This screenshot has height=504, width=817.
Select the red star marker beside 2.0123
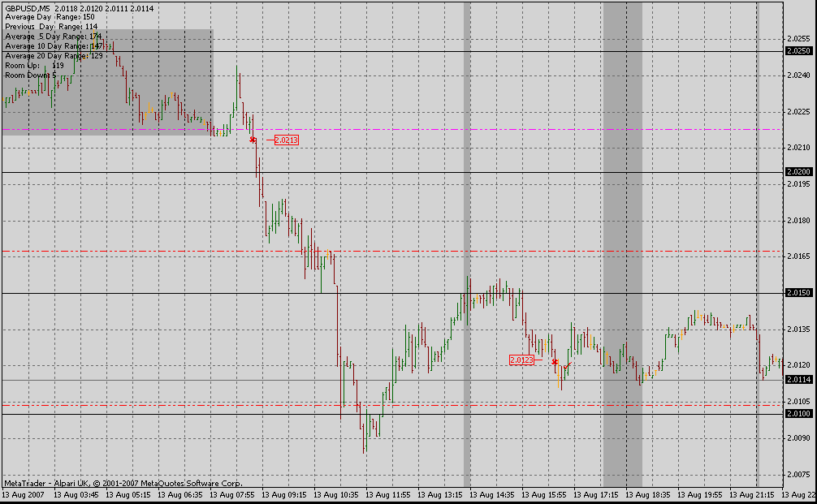[x=555, y=362]
